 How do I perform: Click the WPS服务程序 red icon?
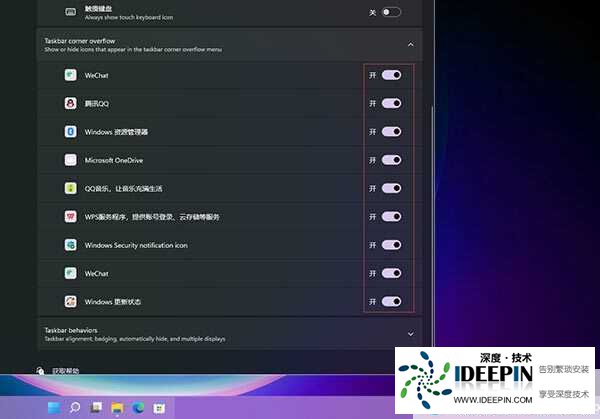point(70,217)
